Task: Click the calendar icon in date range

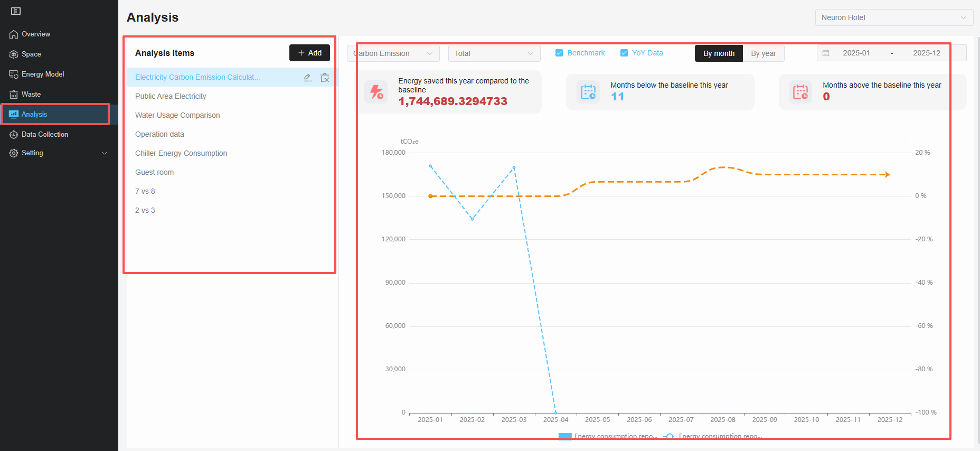Action: (x=826, y=53)
